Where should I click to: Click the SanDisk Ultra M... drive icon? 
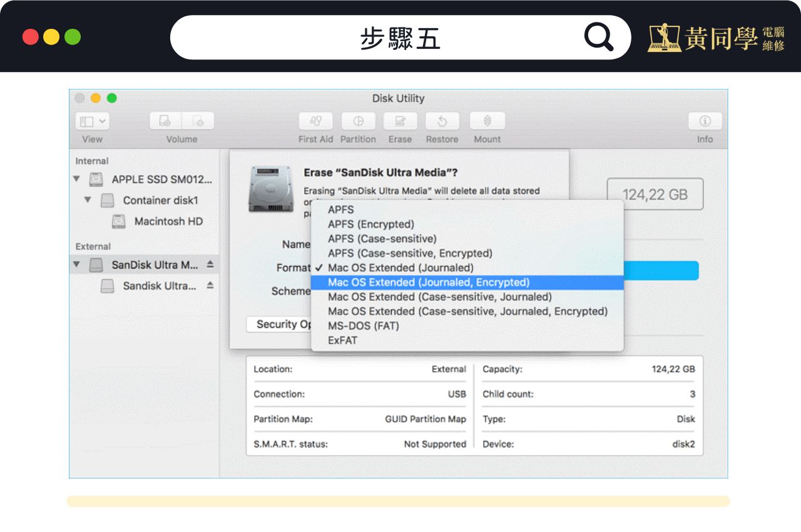[96, 265]
